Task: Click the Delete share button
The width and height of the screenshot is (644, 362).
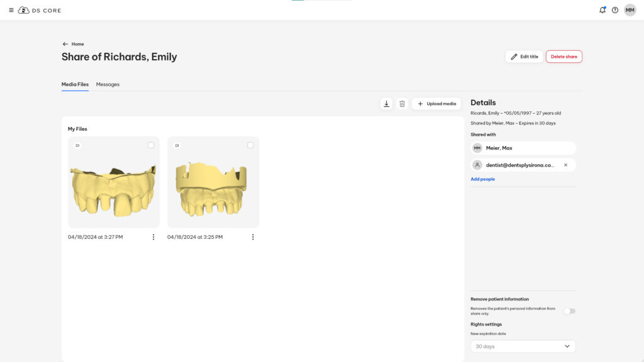Action: (564, 57)
